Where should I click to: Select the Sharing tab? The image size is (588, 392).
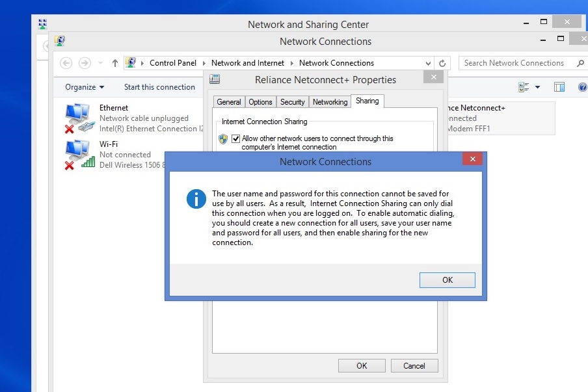[x=367, y=101]
